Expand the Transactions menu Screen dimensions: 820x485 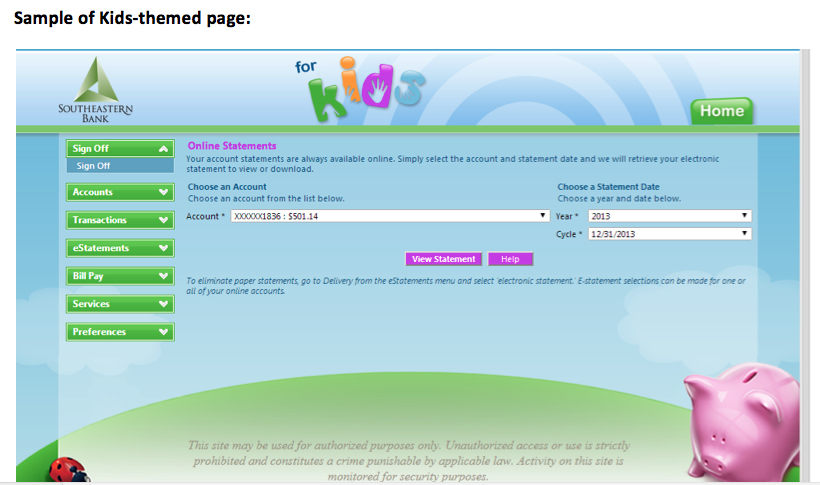(x=120, y=220)
